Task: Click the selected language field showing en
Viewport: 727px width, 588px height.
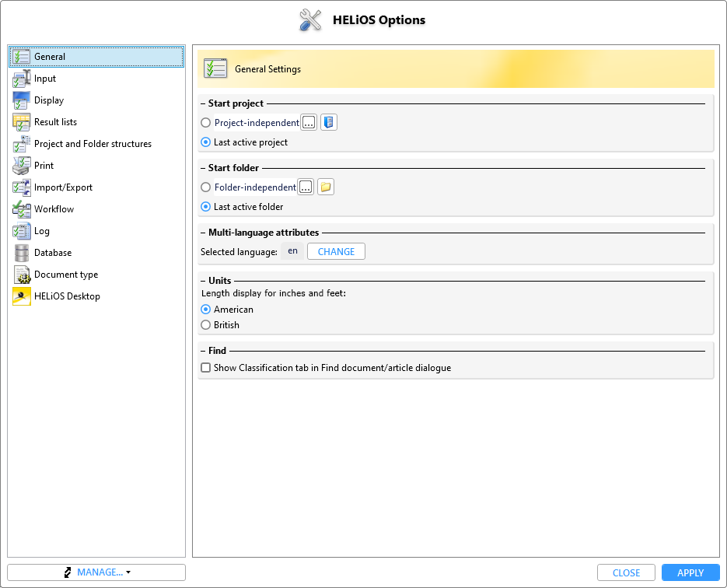Action: [x=292, y=251]
